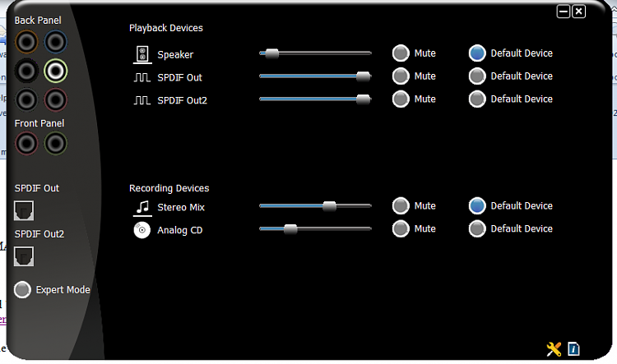
Task: Click the SPDIF Out optical port icon
Action: pos(24,210)
